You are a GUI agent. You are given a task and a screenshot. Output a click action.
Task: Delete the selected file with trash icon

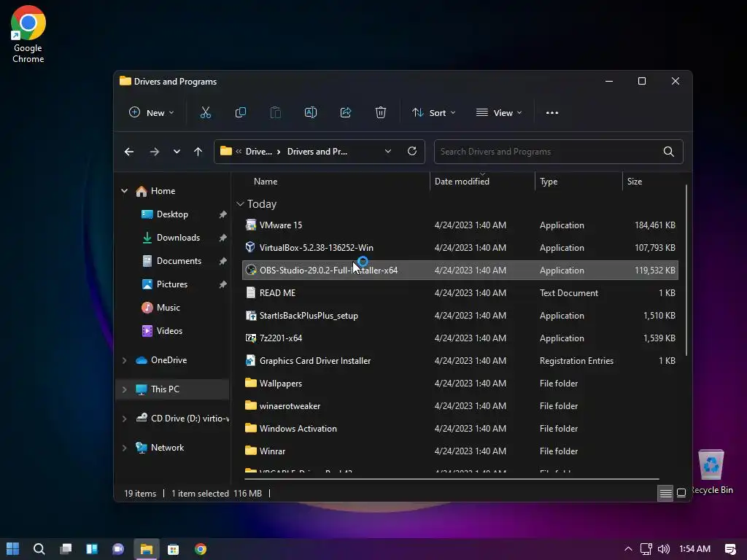pyautogui.click(x=381, y=113)
